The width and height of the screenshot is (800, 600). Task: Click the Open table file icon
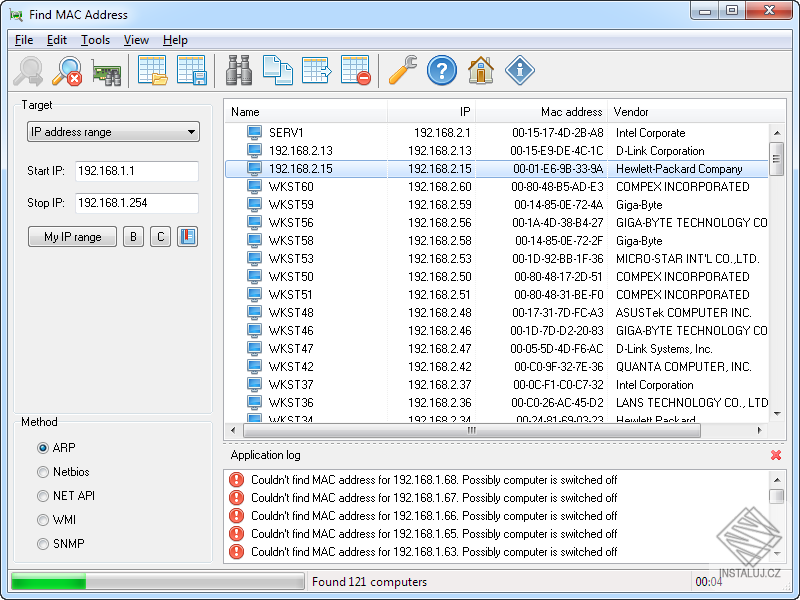pyautogui.click(x=153, y=70)
